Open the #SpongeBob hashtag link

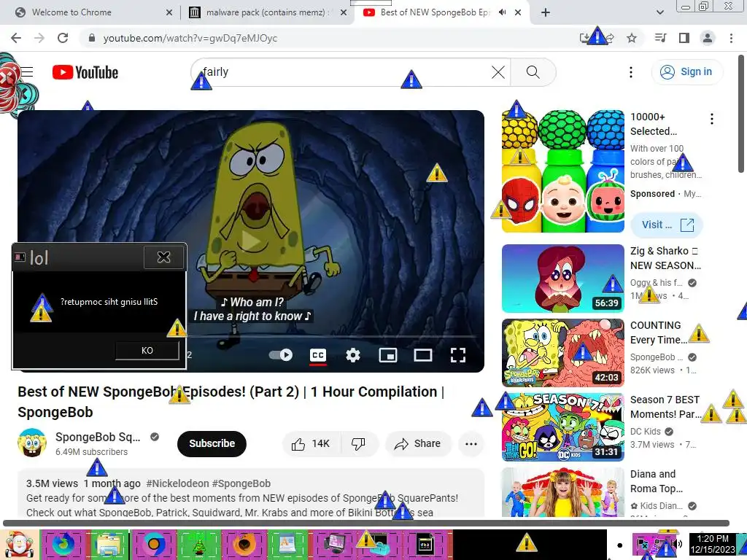[241, 483]
